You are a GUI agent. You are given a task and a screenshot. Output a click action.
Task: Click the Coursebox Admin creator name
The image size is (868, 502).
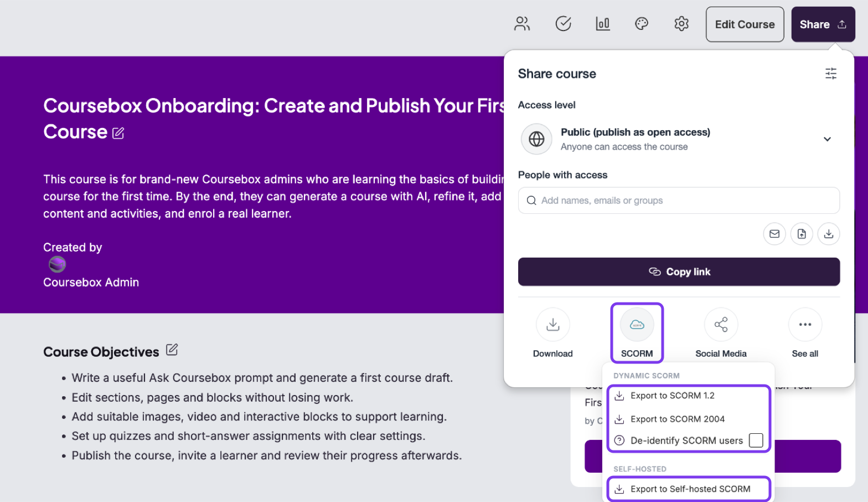(x=91, y=283)
